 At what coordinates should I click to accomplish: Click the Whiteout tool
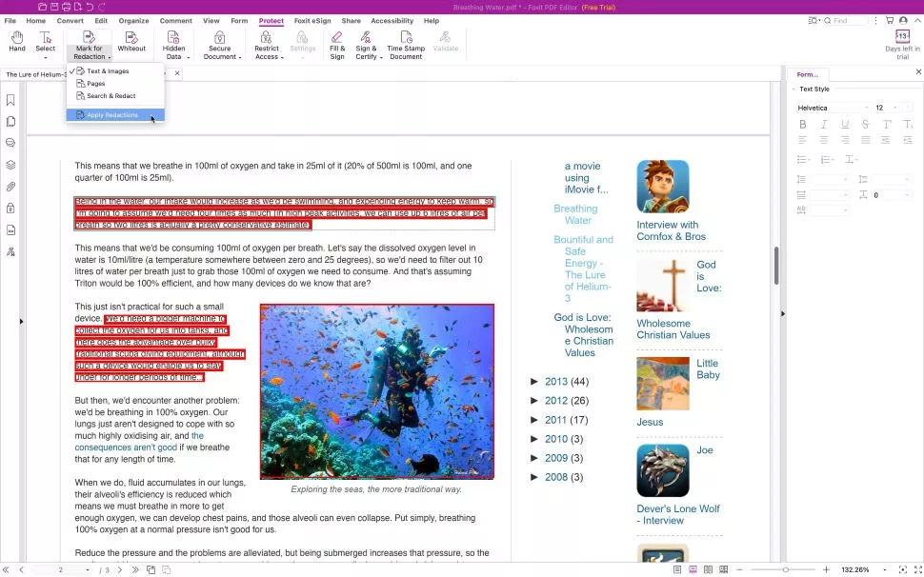(x=131, y=42)
